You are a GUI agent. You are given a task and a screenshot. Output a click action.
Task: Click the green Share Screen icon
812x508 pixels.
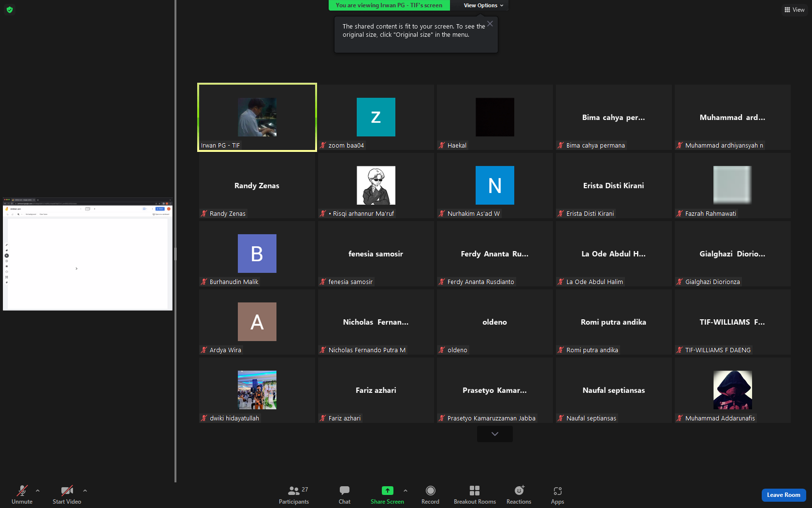pos(387,491)
